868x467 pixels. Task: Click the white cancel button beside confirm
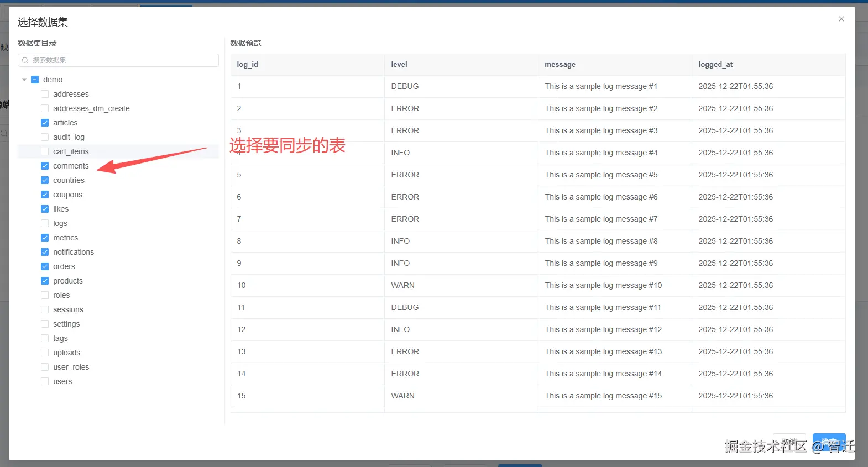(x=789, y=442)
